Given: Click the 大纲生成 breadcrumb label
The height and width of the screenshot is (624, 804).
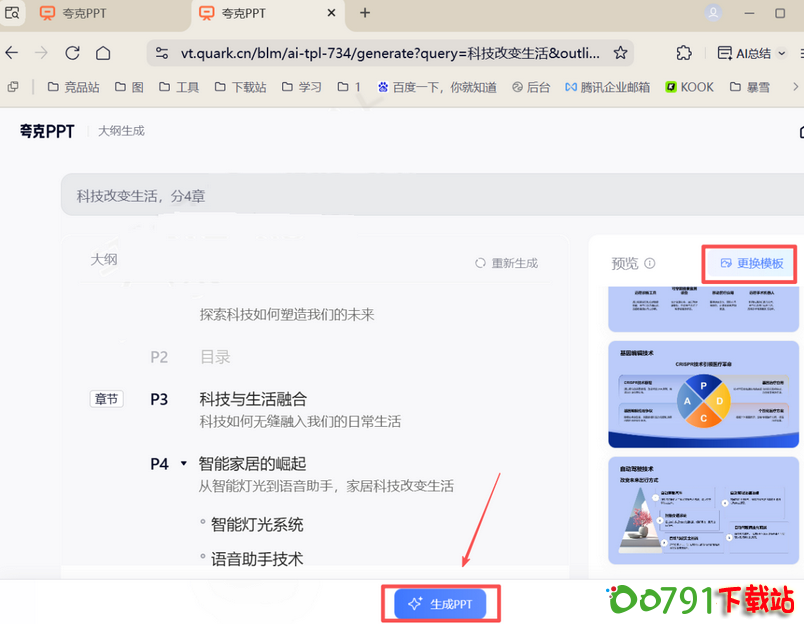Looking at the screenshot, I should click(121, 131).
